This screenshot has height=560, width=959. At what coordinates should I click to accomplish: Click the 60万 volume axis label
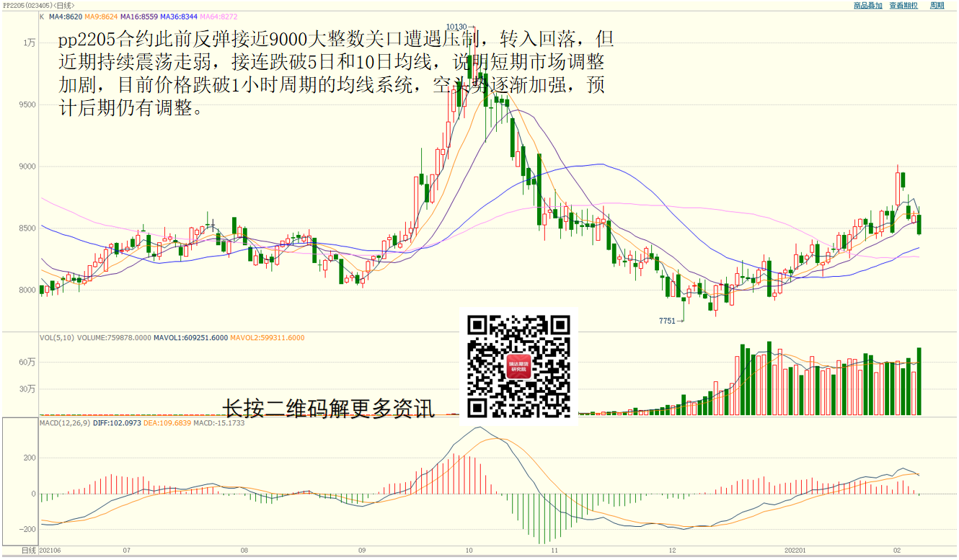point(27,363)
